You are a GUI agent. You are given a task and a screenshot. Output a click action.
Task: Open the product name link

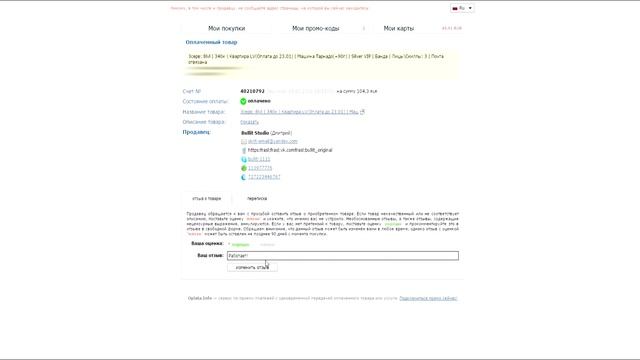[x=299, y=112]
